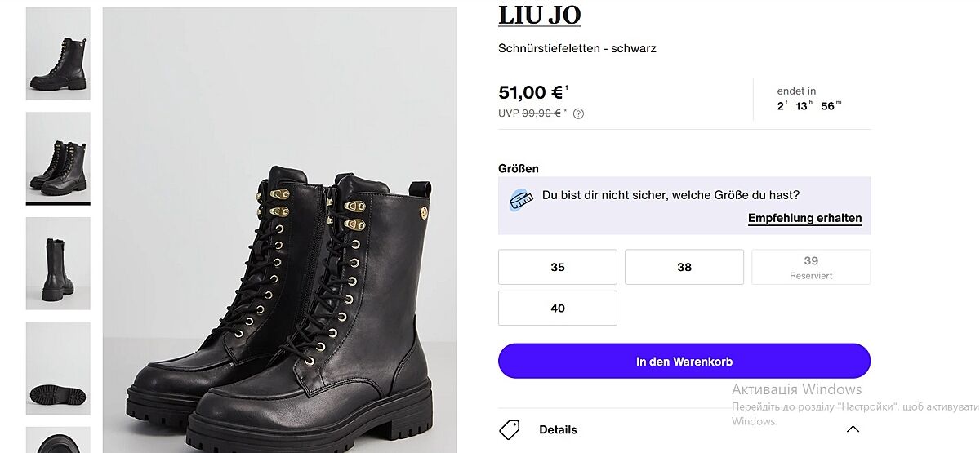Select size 35
Screen dimensions: 980x453
pyautogui.click(x=558, y=267)
